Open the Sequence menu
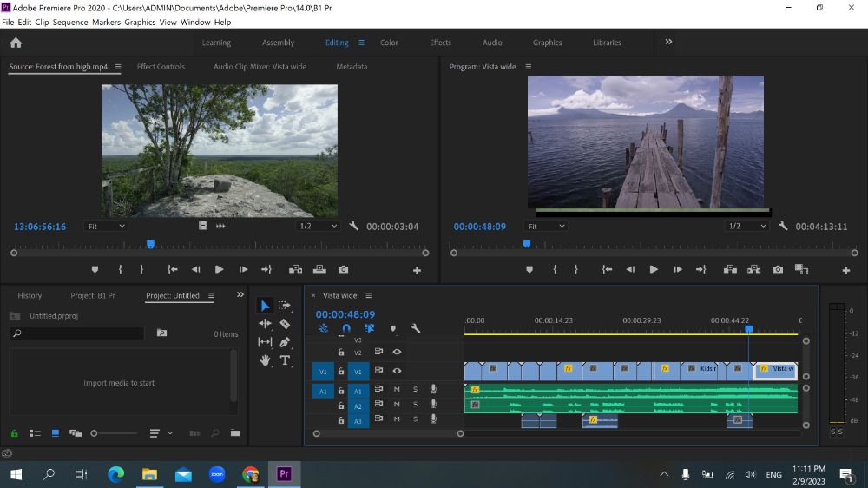The height and width of the screenshot is (488, 868). pos(70,23)
